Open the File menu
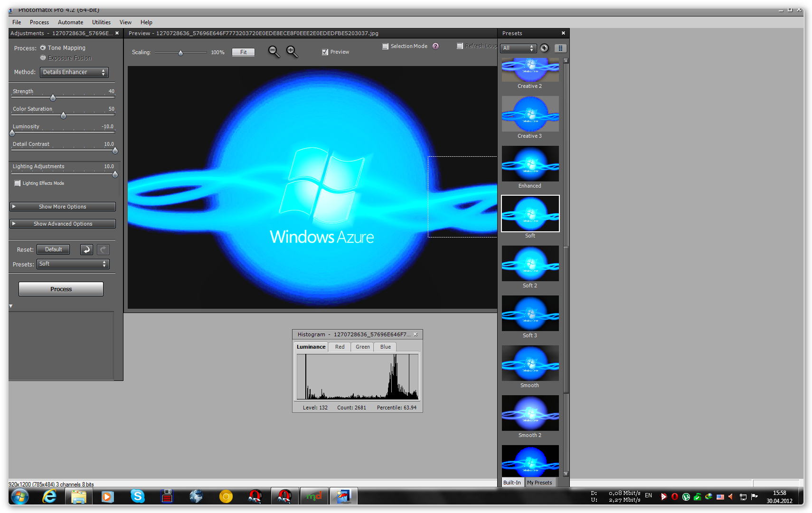Viewport: 812px width, 513px height. tap(17, 22)
